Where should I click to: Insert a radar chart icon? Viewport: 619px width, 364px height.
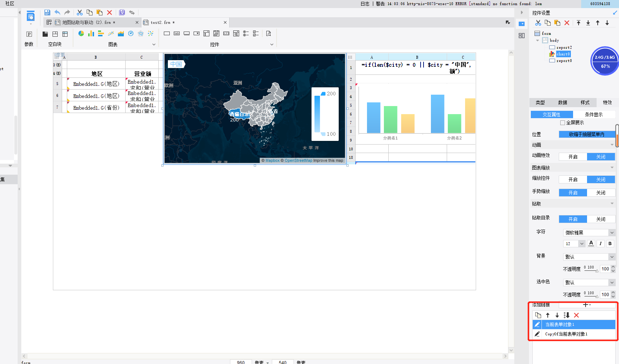click(141, 33)
